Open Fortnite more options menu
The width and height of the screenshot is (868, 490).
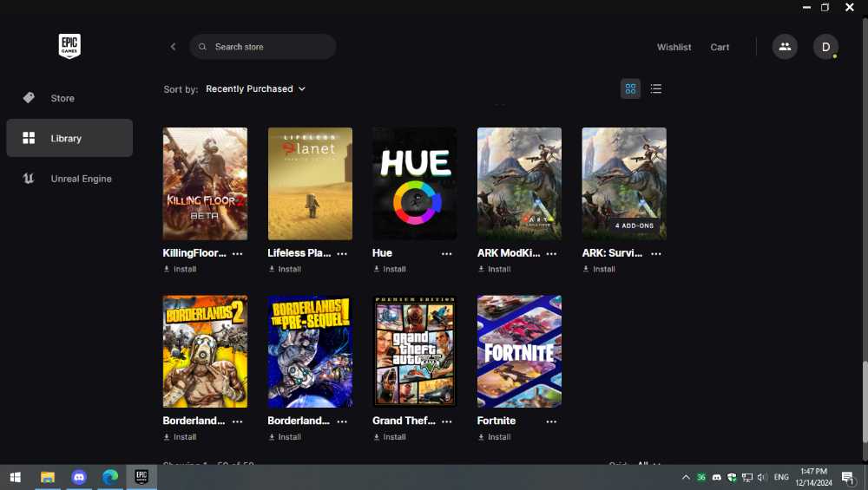coord(551,421)
